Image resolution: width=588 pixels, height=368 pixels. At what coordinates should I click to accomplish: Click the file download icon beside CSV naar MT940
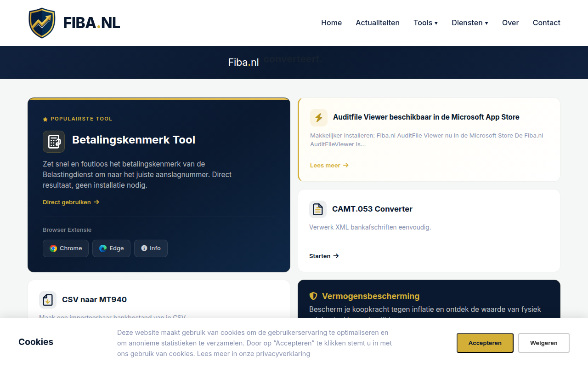[x=48, y=300]
